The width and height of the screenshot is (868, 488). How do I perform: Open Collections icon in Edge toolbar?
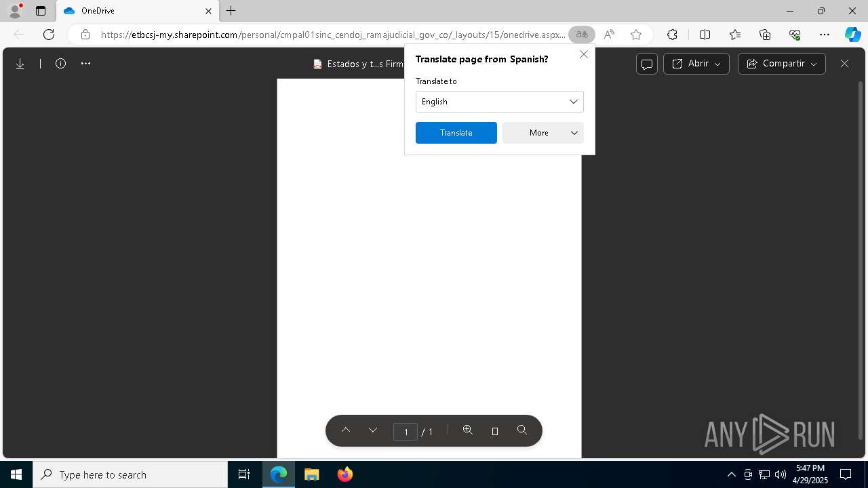coord(765,35)
